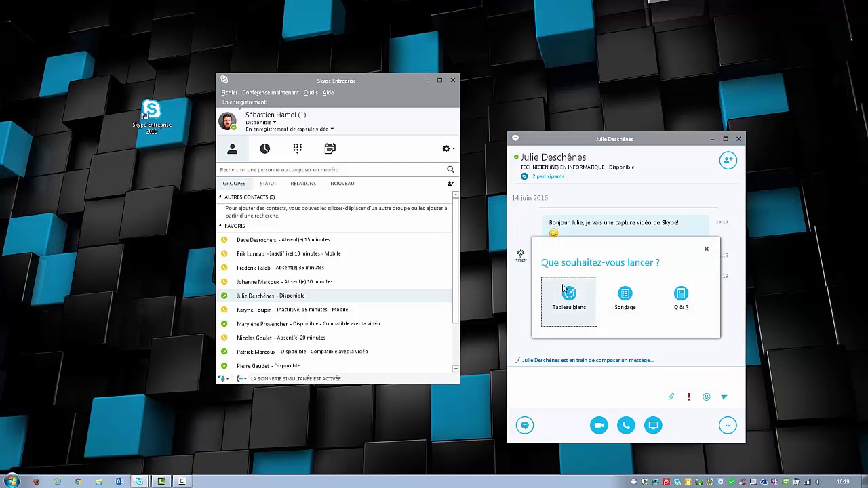868x488 pixels.
Task: Open the Meetings calendar icon
Action: point(330,148)
